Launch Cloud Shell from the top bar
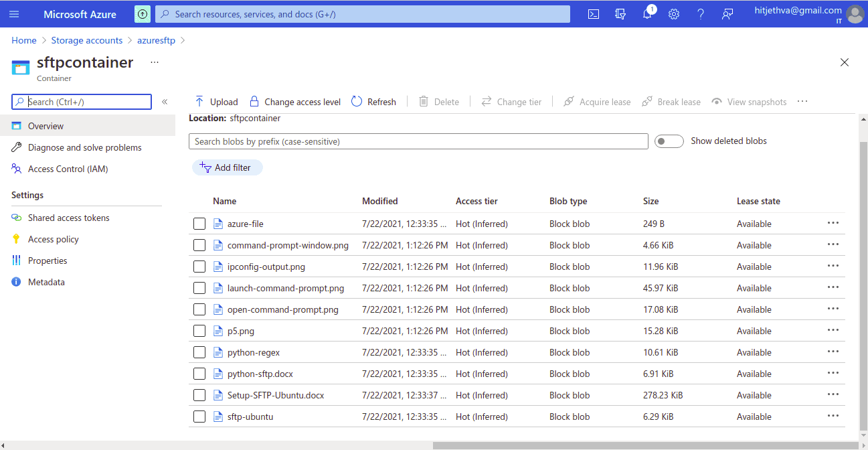The height and width of the screenshot is (450, 868). [594, 14]
